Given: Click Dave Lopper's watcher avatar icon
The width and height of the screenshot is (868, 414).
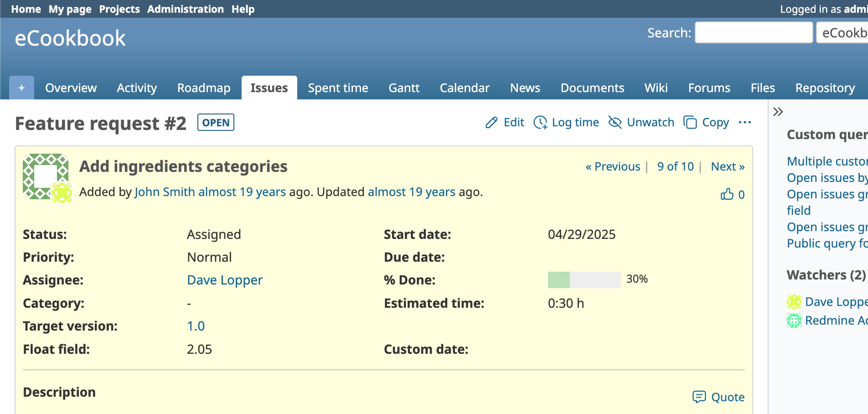Looking at the screenshot, I should pyautogui.click(x=794, y=302).
